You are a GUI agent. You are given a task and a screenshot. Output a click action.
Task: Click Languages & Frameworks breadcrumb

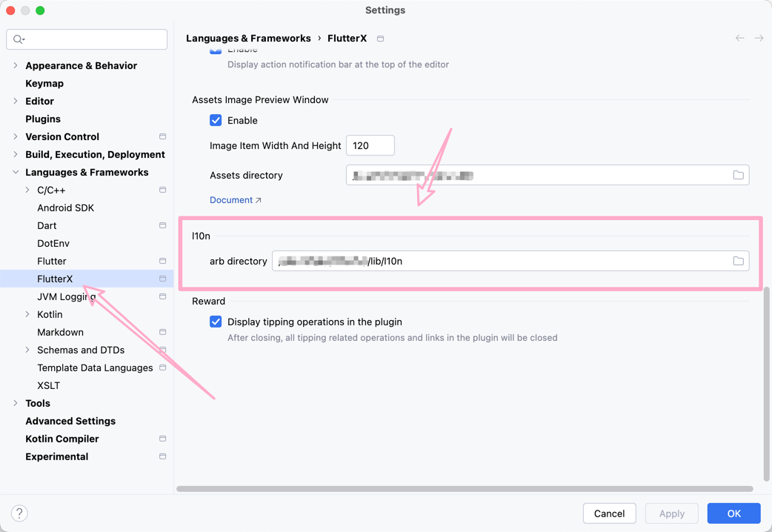[x=248, y=39]
